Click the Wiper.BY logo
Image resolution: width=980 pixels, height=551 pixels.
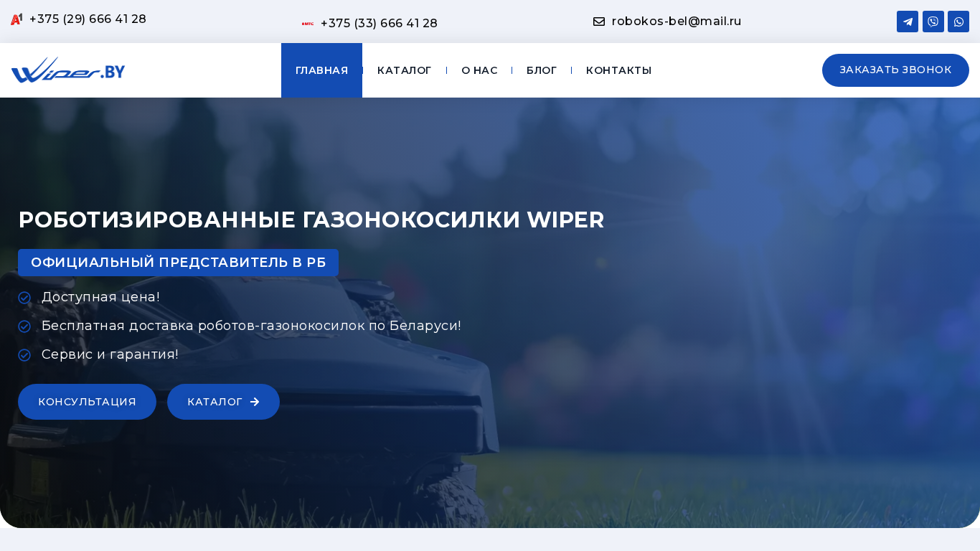click(68, 70)
